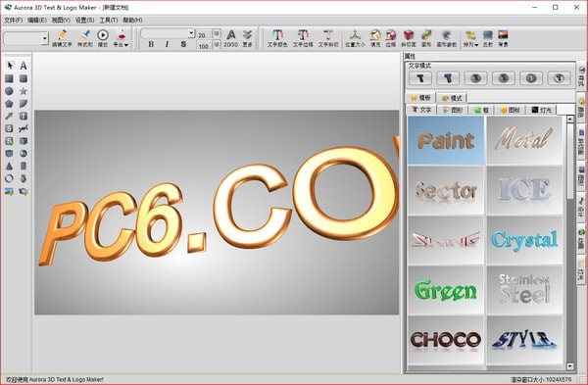The height and width of the screenshot is (385, 588).
Task: Select the quarter-circle sector shape tool
Action: pyautogui.click(x=24, y=104)
